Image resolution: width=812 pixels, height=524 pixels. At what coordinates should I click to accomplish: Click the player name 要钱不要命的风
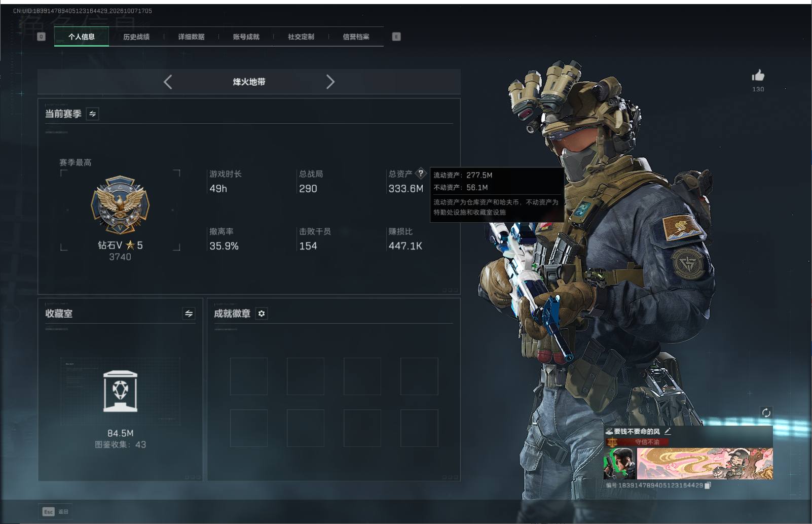637,431
